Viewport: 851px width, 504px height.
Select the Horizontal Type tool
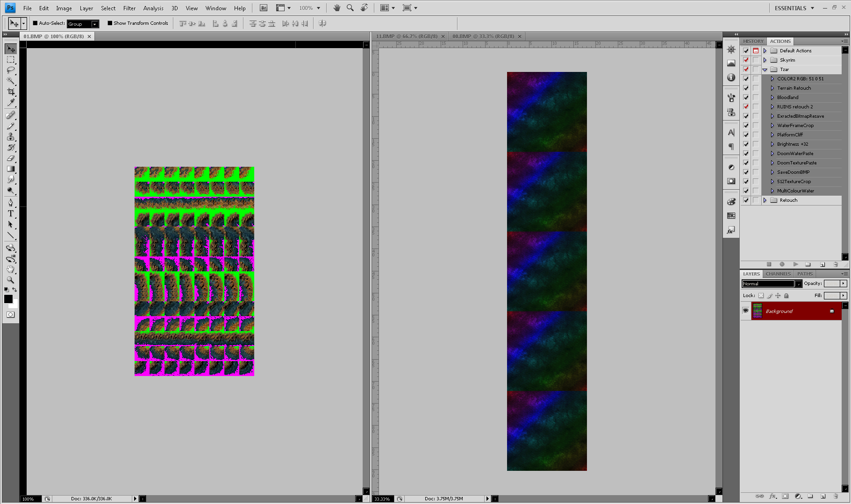(x=11, y=213)
